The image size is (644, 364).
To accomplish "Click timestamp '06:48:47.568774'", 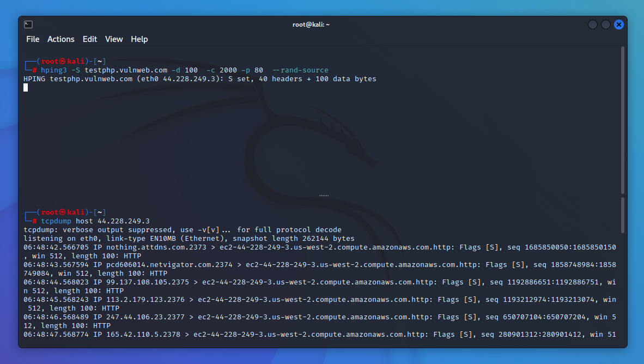I will (56, 335).
